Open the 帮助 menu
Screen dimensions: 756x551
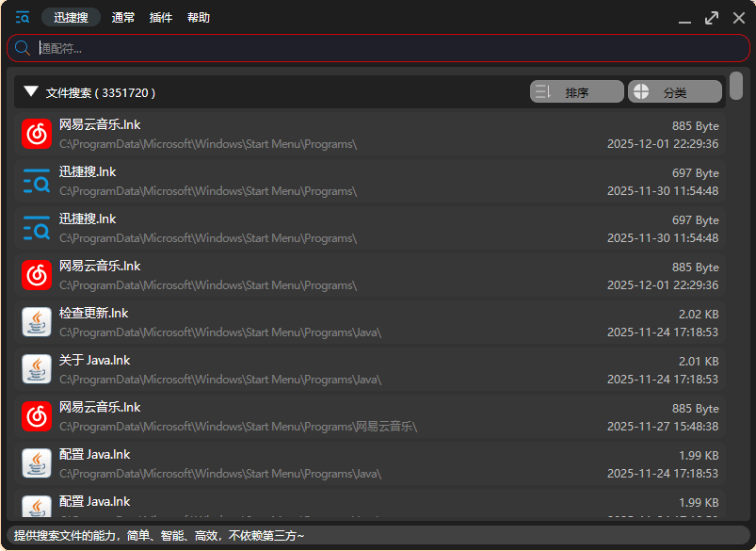(198, 16)
